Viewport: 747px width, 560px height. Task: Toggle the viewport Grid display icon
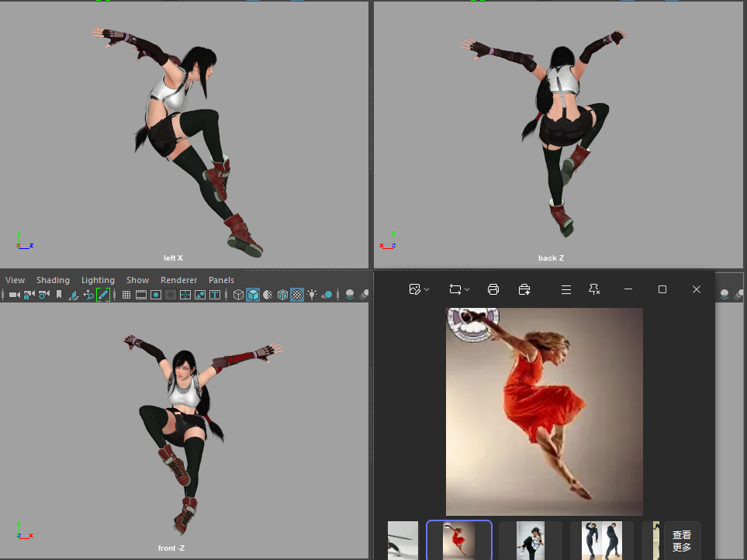(x=126, y=295)
